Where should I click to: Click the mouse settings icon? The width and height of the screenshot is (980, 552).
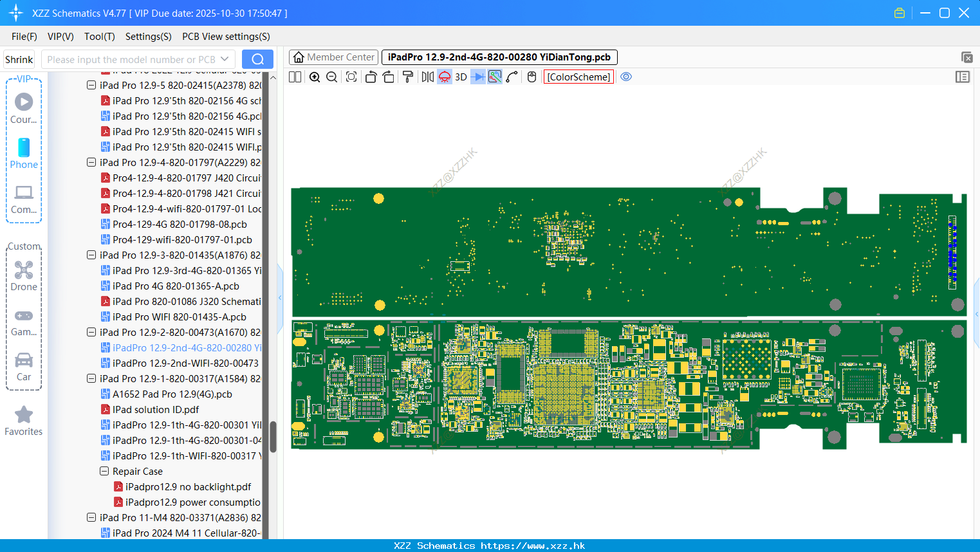point(532,77)
